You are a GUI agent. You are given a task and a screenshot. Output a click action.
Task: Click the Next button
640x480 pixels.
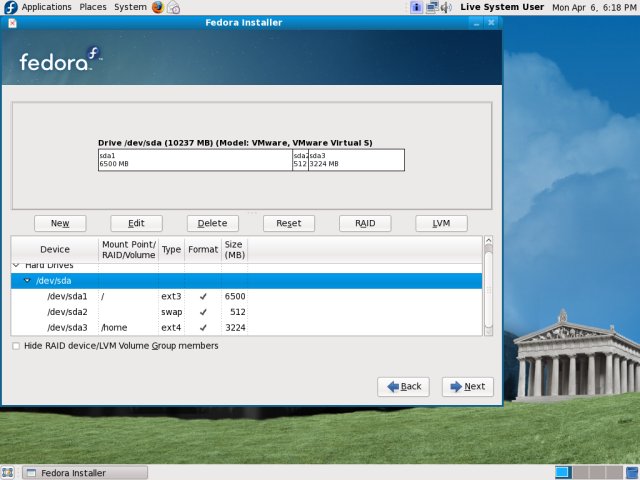[x=467, y=386]
